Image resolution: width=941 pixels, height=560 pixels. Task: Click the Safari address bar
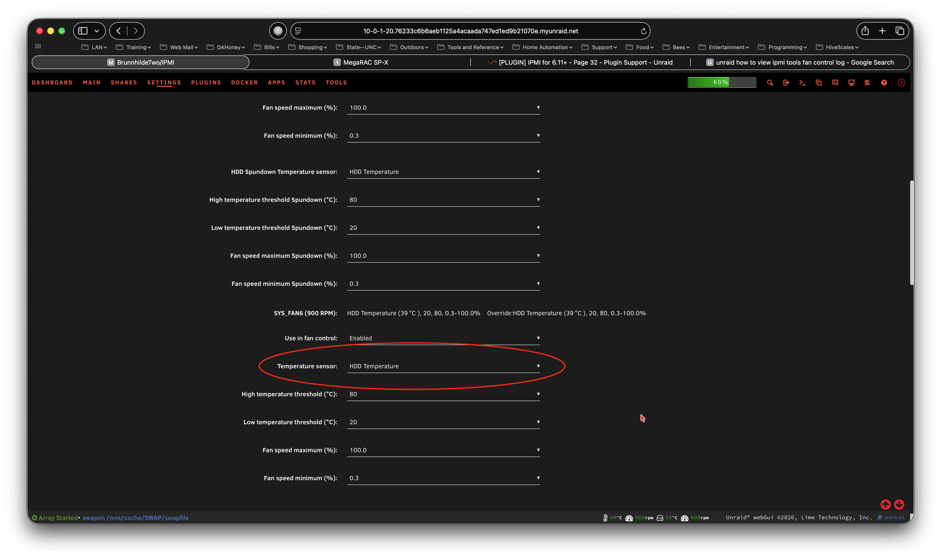pos(470,31)
